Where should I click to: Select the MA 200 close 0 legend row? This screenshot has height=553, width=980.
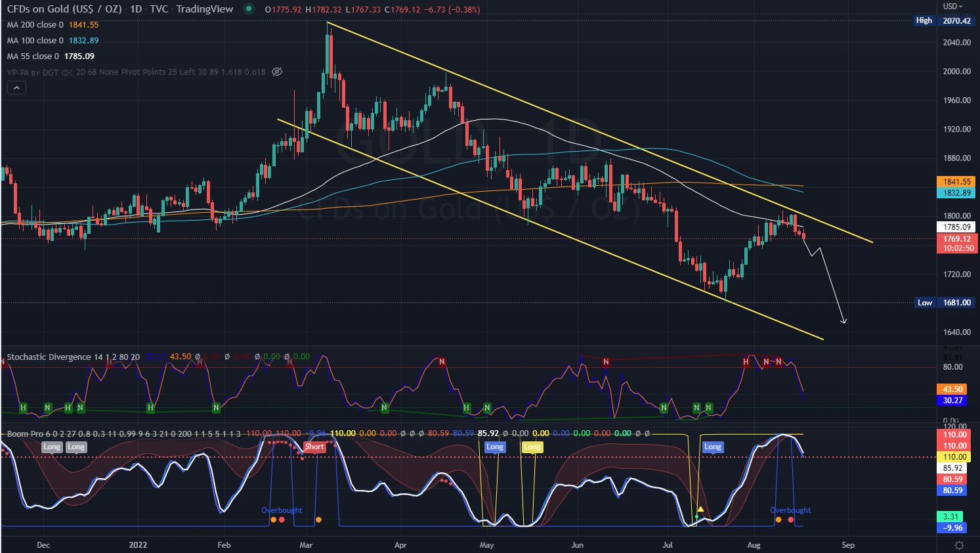[x=53, y=25]
